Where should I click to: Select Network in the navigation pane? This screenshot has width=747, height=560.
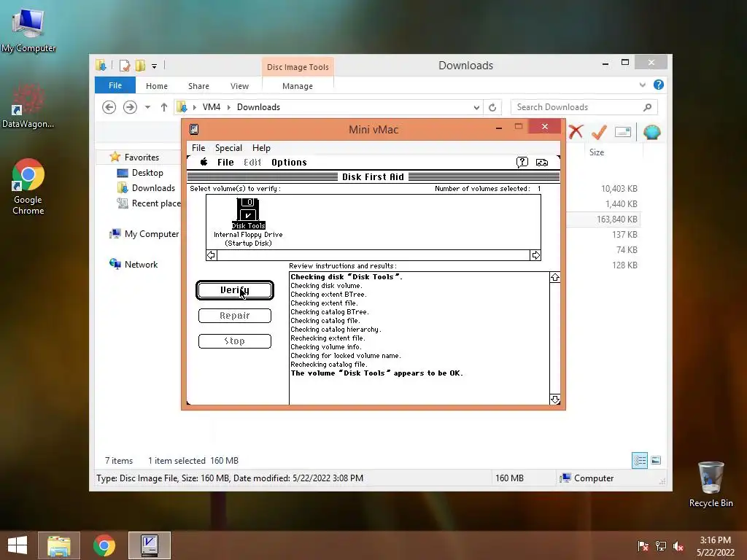click(x=141, y=264)
